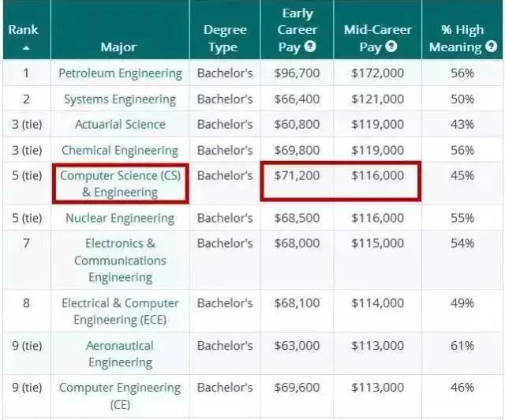
Task: Open the Nuclear Engineering major link
Action: coord(120,218)
